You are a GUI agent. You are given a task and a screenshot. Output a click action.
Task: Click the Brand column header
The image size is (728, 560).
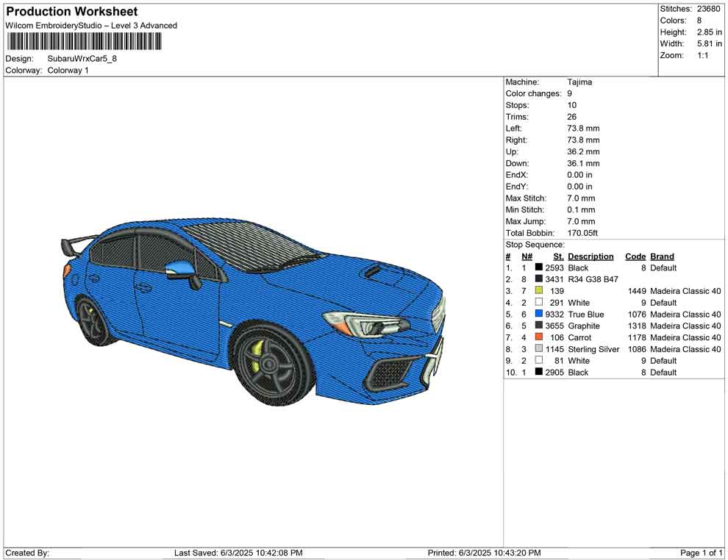pos(662,256)
